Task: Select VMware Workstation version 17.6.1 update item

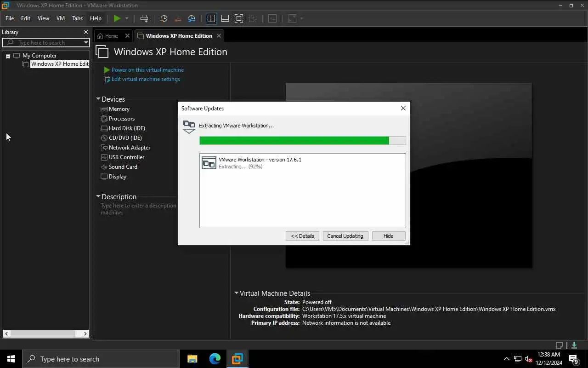Action: point(303,163)
